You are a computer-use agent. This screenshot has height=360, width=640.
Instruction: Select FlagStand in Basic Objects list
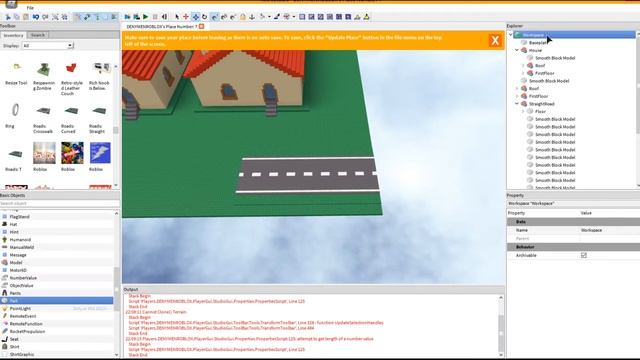coord(57,217)
